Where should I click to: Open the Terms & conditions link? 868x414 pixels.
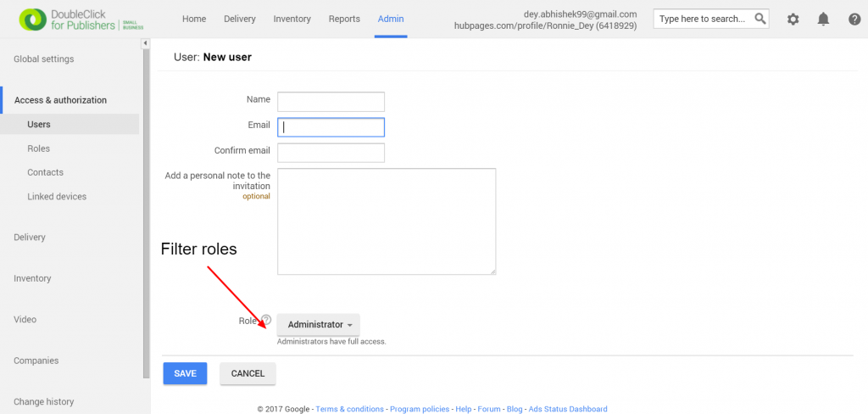[x=349, y=409]
